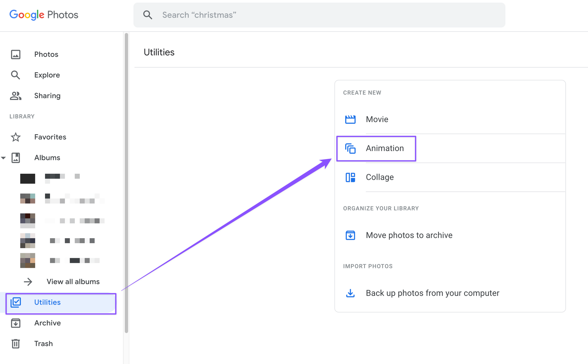
Task: Click the Movie clapperboard icon
Action: click(x=350, y=119)
